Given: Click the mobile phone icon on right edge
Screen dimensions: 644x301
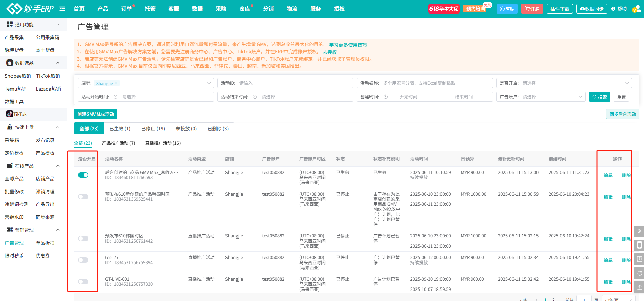Looking at the screenshot, I should click(x=639, y=245).
